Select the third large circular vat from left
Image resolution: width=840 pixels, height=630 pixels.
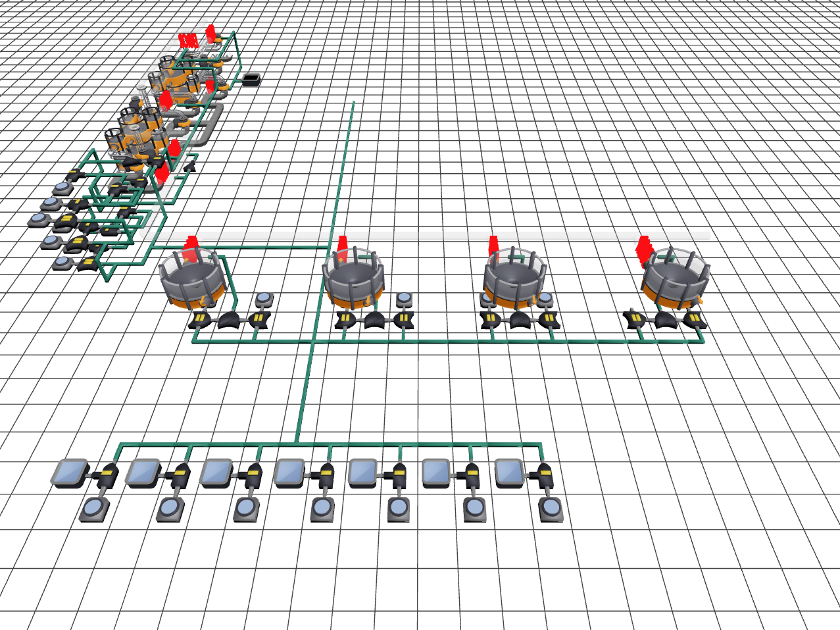(514, 278)
